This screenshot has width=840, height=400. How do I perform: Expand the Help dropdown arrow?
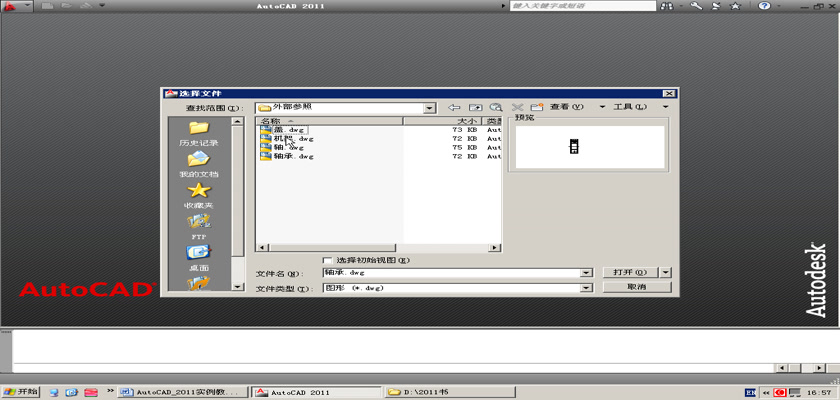click(x=777, y=6)
